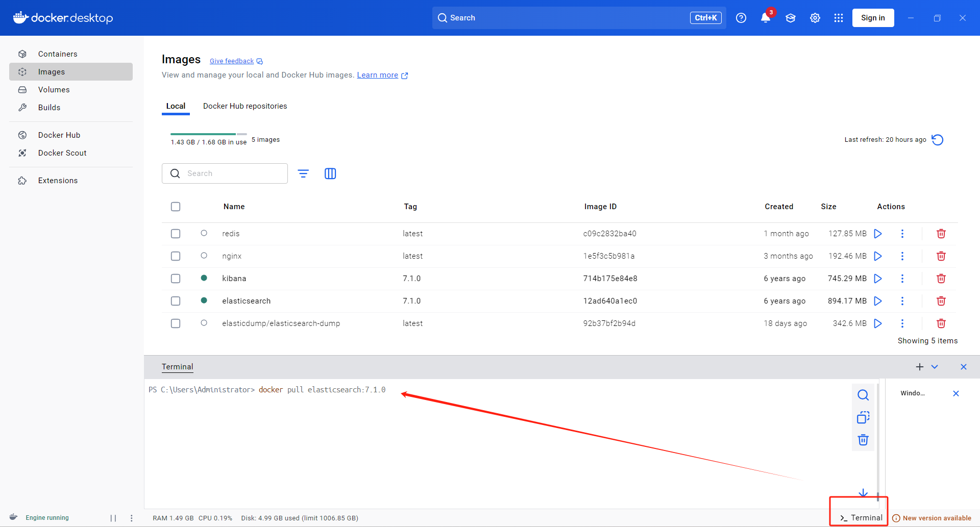
Task: Check the nginx image checkbox
Action: 176,256
